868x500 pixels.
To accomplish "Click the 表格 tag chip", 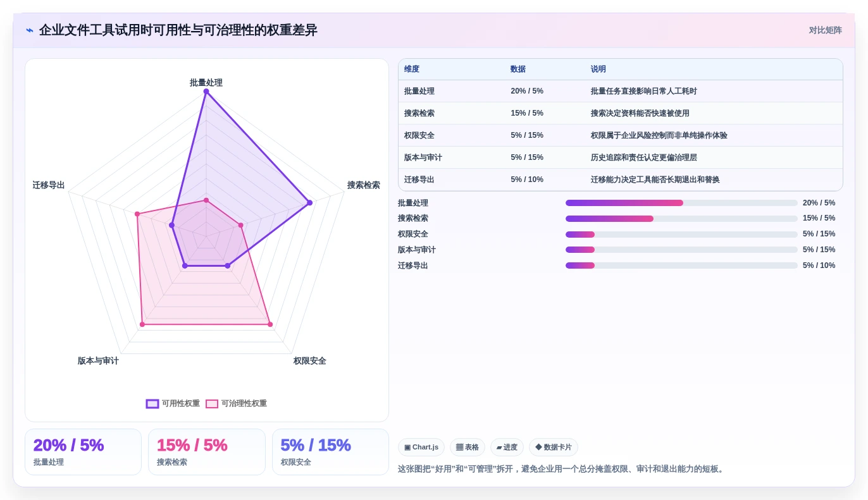I will tap(468, 447).
